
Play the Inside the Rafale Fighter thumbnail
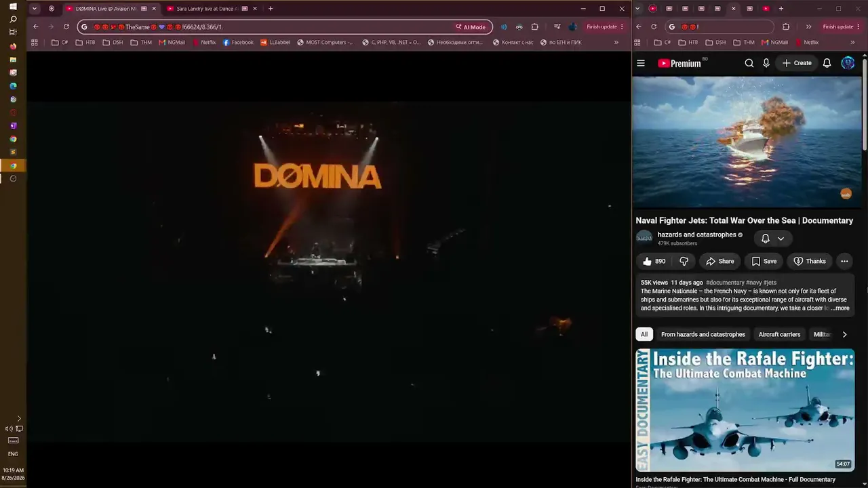[745, 410]
